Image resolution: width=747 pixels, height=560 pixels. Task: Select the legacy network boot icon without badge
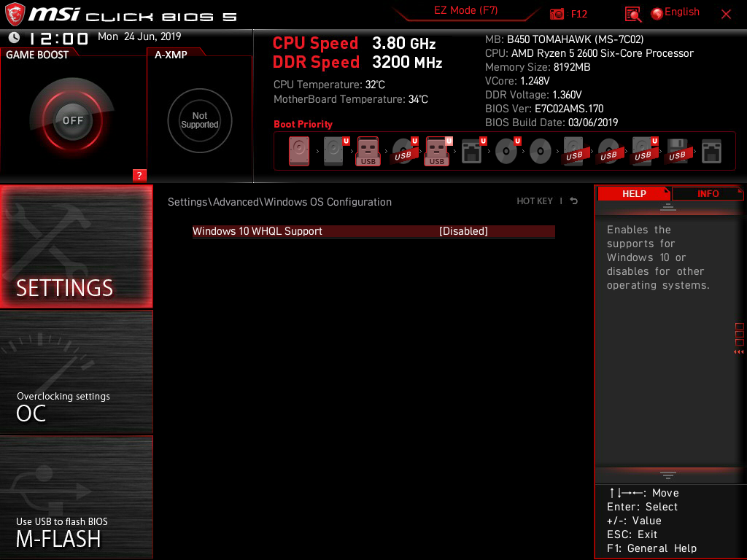click(711, 152)
